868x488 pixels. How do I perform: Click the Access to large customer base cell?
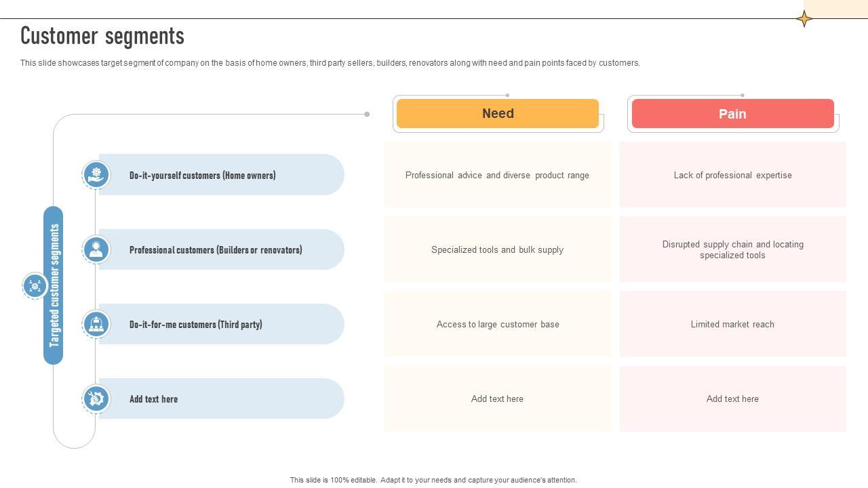pyautogui.click(x=497, y=324)
